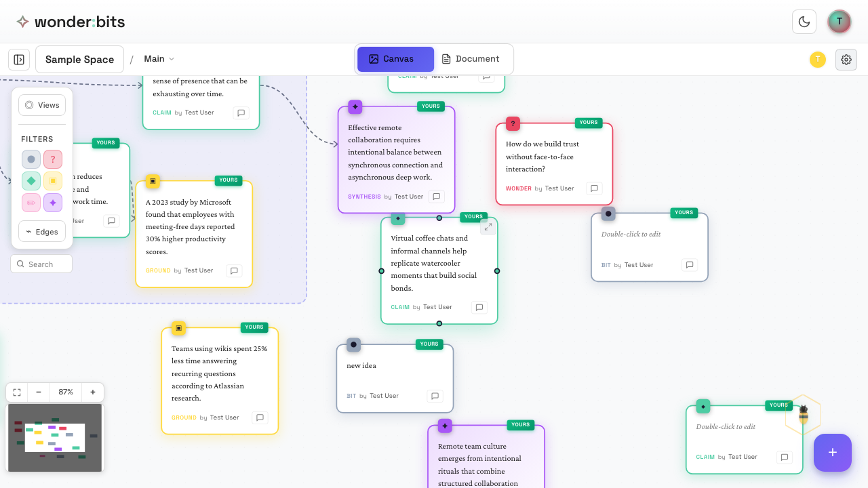Viewport: 868px width, 488px height.
Task: Select the purple Synthesis filter icon
Action: 52,202
